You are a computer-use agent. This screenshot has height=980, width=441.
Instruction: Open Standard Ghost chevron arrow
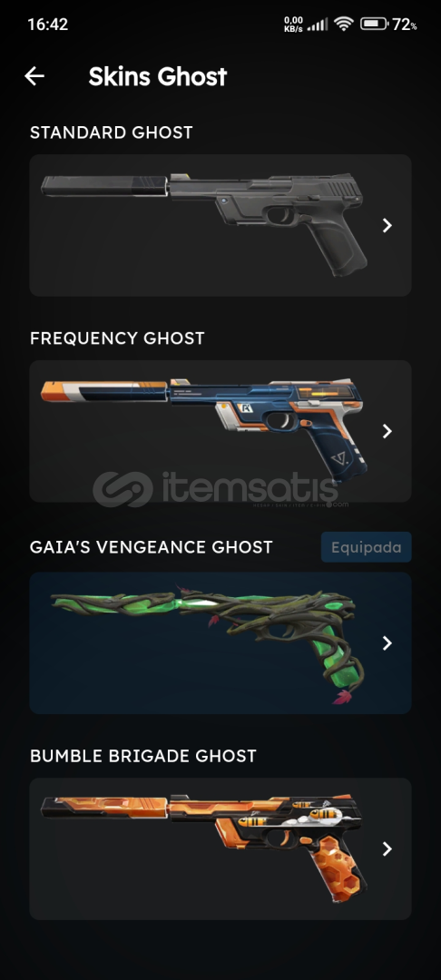(387, 225)
